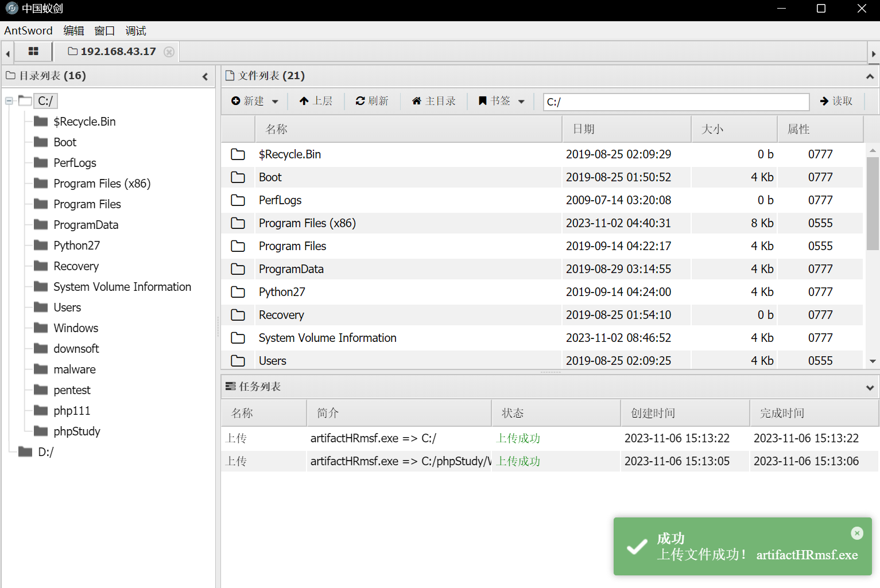The image size is (880, 588).
Task: Select the D:/ drive icon
Action: coord(25,451)
